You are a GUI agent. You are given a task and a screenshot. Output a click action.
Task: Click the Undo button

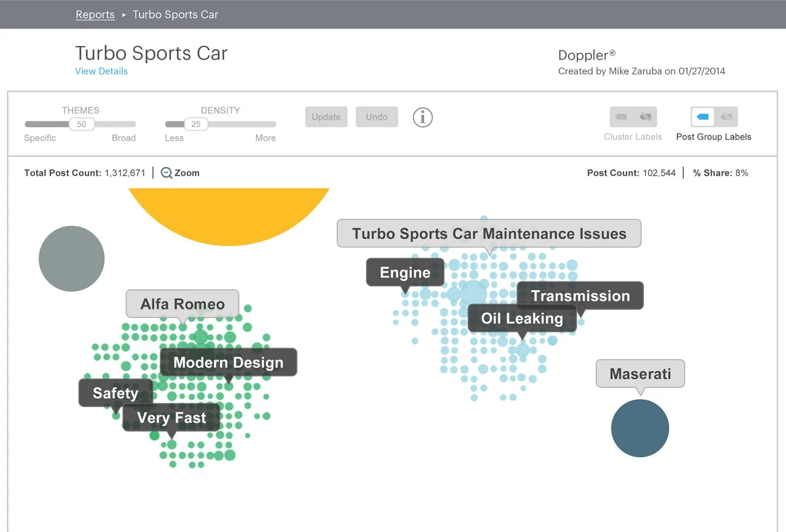(x=377, y=117)
